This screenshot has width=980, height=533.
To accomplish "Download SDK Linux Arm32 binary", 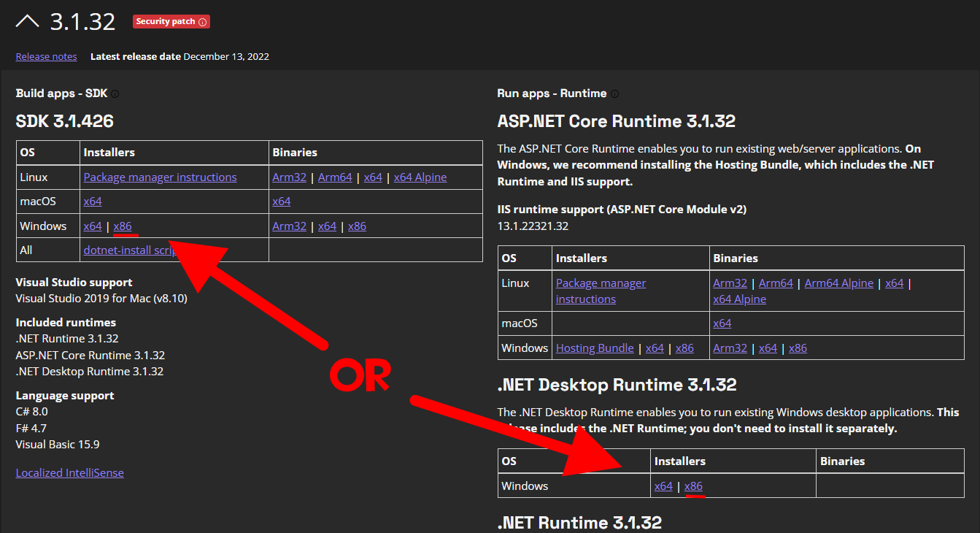I will point(289,177).
